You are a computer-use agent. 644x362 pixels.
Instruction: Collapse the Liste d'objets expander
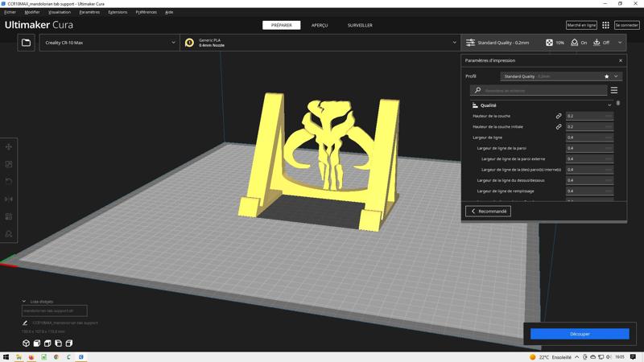pyautogui.click(x=24, y=301)
